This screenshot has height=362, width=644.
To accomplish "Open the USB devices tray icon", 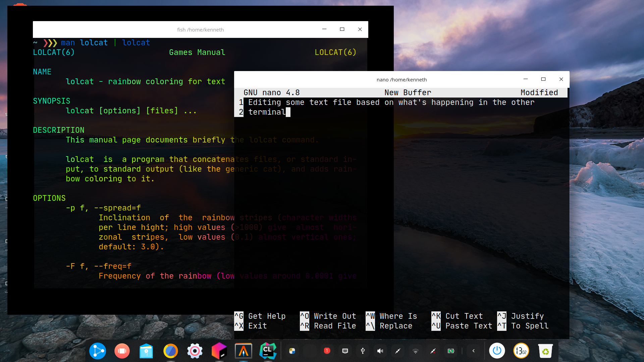I will [x=363, y=351].
